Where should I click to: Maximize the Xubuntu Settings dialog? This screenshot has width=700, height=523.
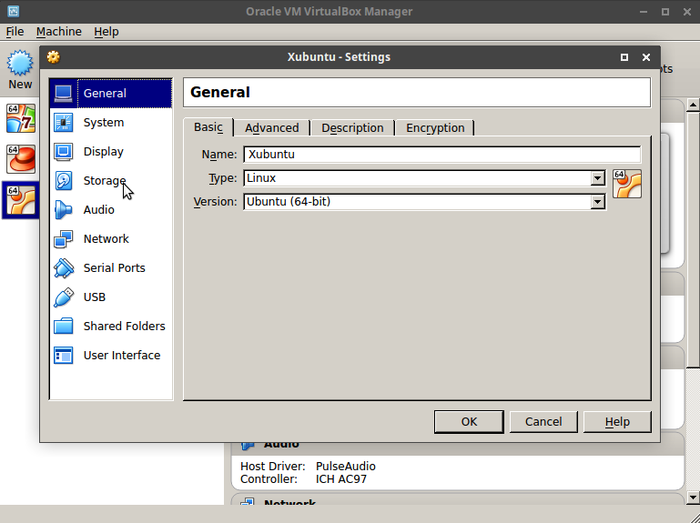point(624,57)
